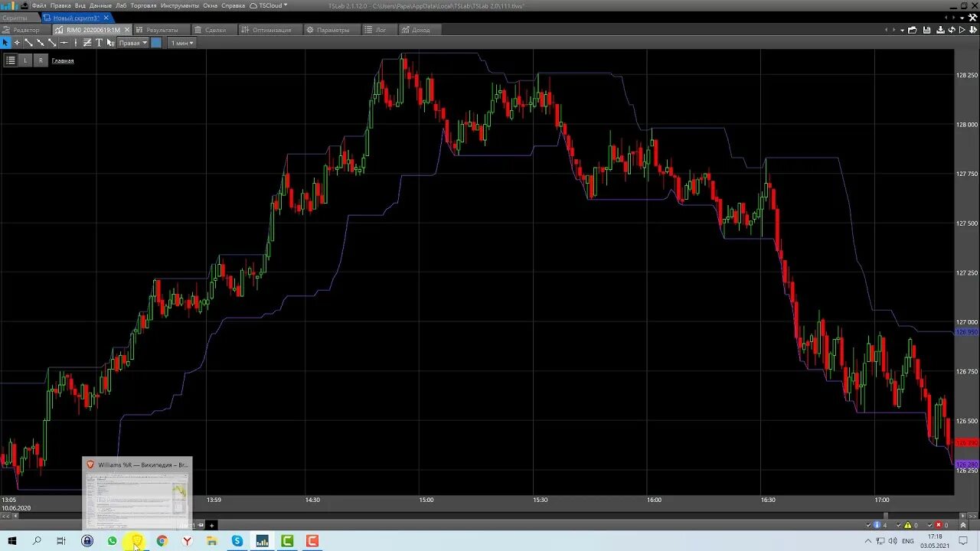Image resolution: width=980 pixels, height=551 pixels.
Task: Select the trend line drawing tool
Action: pyautogui.click(x=29, y=42)
